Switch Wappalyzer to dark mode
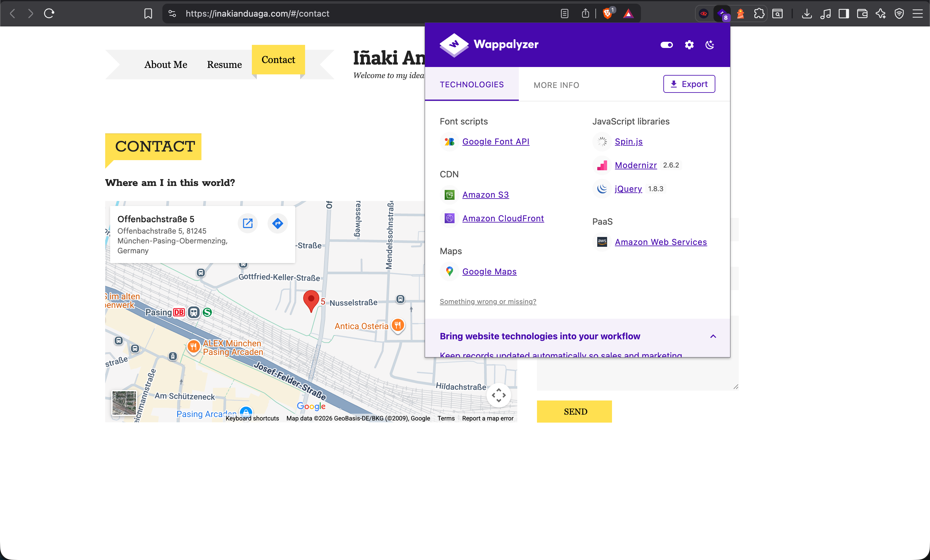Screen dimensions: 930x560 click(x=710, y=45)
